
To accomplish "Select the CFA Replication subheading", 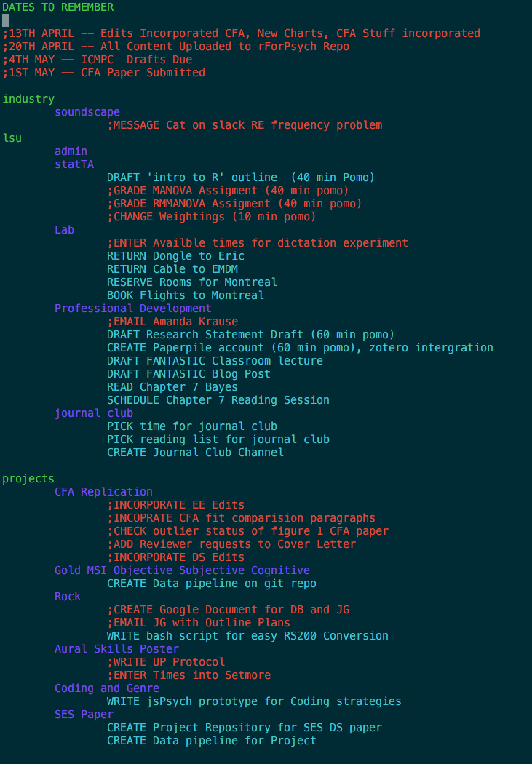I will (104, 492).
